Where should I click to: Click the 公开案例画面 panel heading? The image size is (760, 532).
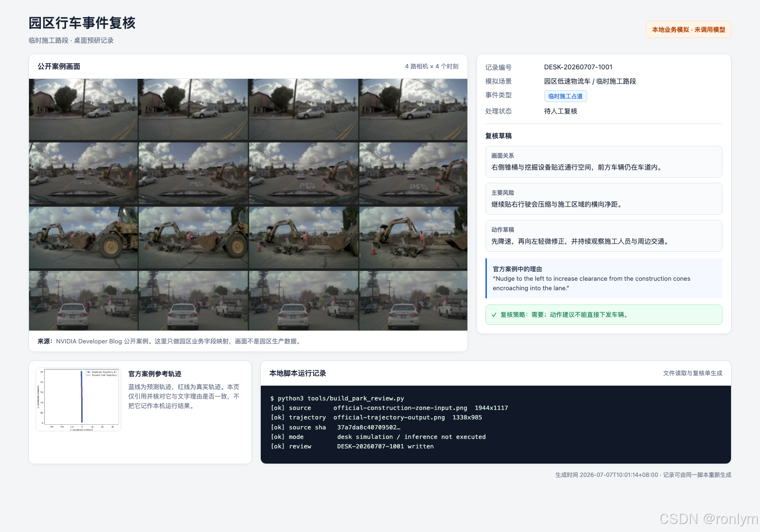pyautogui.click(x=59, y=66)
